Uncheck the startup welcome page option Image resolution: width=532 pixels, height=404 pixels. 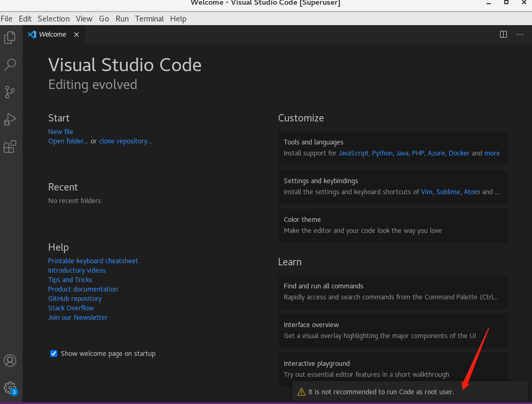[53, 353]
